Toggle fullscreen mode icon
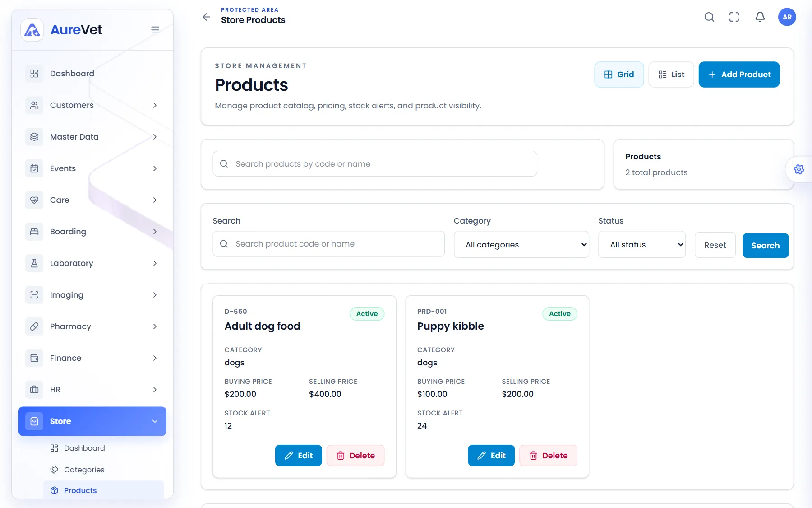This screenshot has height=508, width=812. pos(734,17)
